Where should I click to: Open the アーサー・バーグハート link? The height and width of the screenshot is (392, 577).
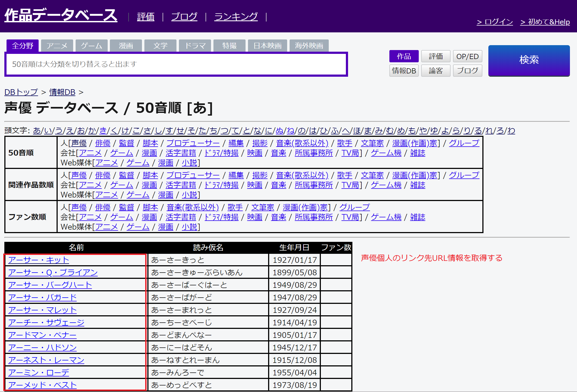50,285
